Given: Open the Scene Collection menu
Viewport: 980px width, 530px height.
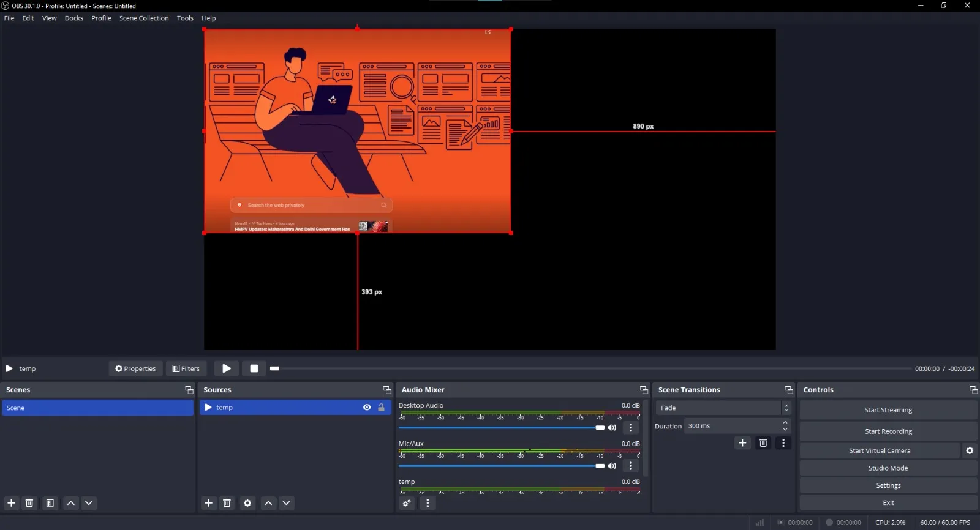Looking at the screenshot, I should click(x=144, y=18).
